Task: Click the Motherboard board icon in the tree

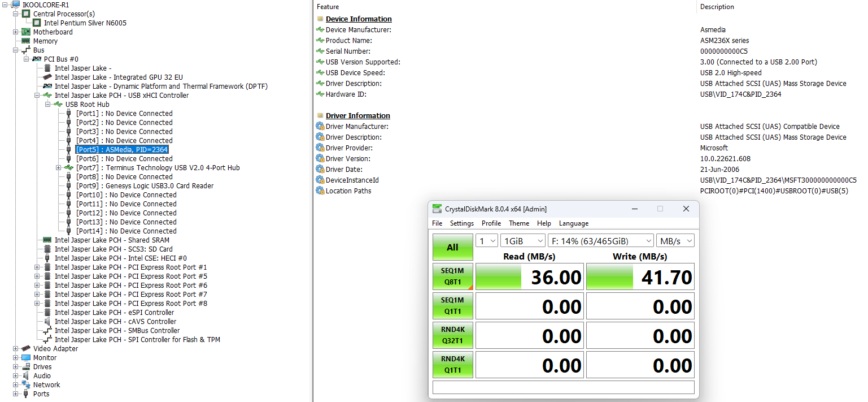Action: point(26,32)
